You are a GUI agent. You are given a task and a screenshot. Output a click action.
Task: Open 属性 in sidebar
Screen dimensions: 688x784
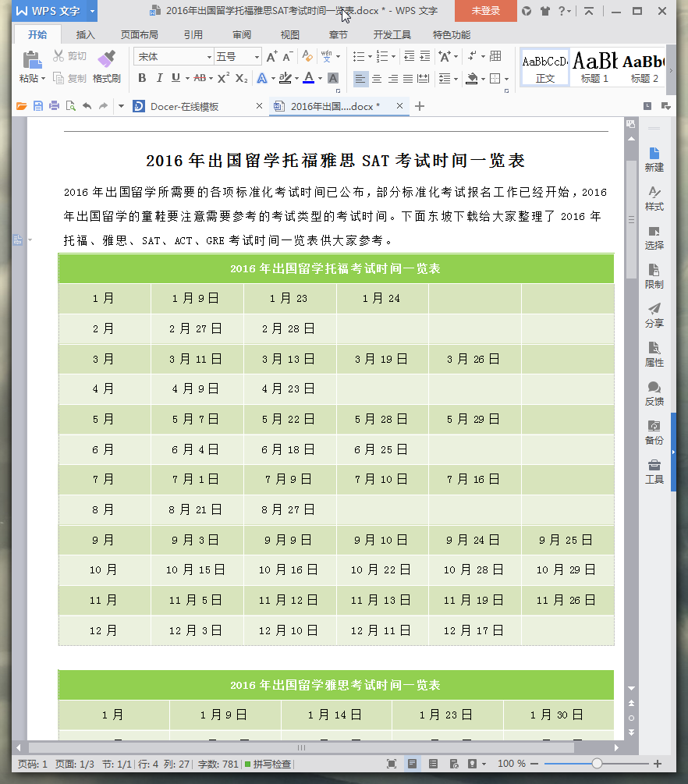pyautogui.click(x=654, y=355)
